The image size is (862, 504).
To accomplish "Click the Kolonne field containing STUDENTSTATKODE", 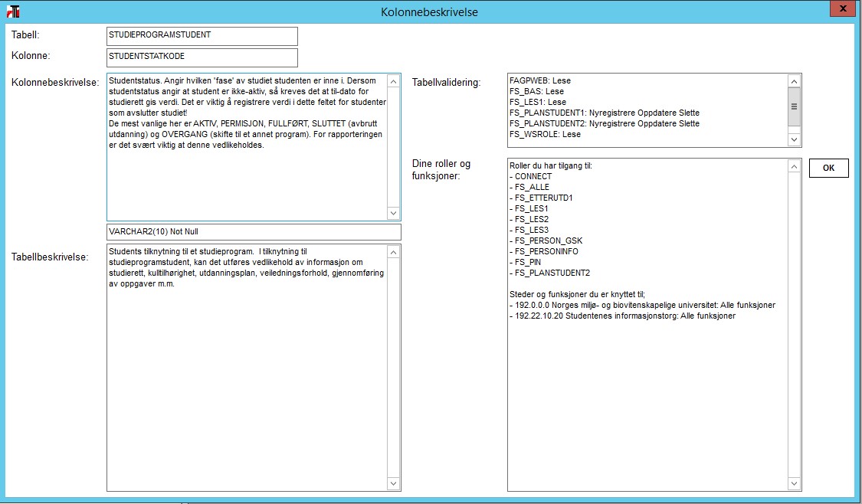I will tap(202, 57).
